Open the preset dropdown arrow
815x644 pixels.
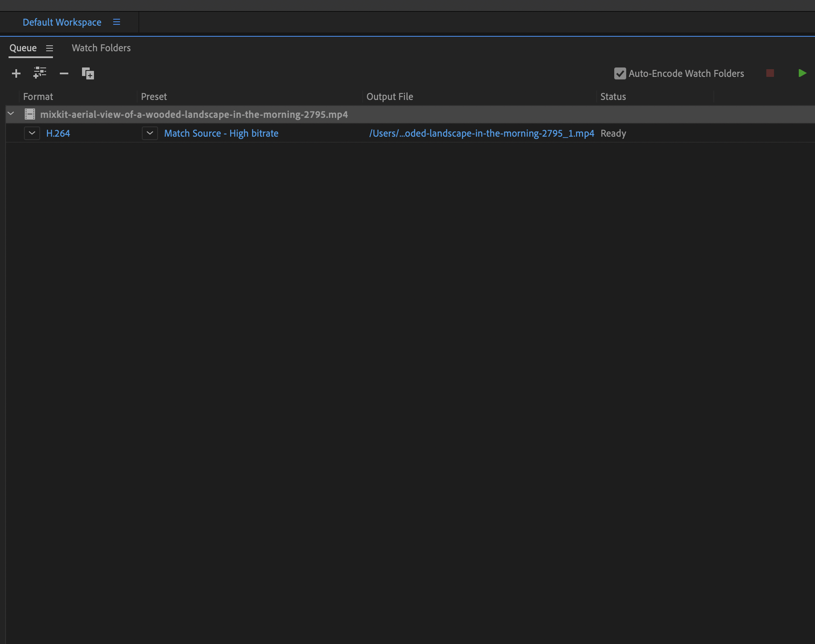(150, 133)
